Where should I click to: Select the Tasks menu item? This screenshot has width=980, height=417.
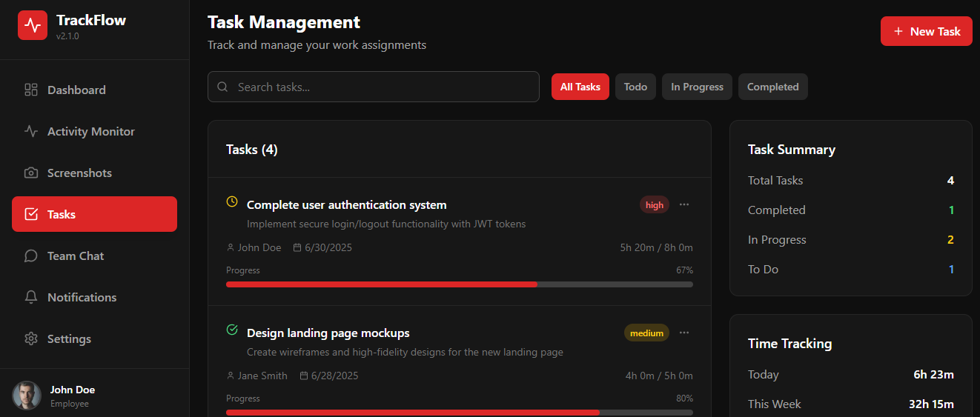click(x=94, y=214)
